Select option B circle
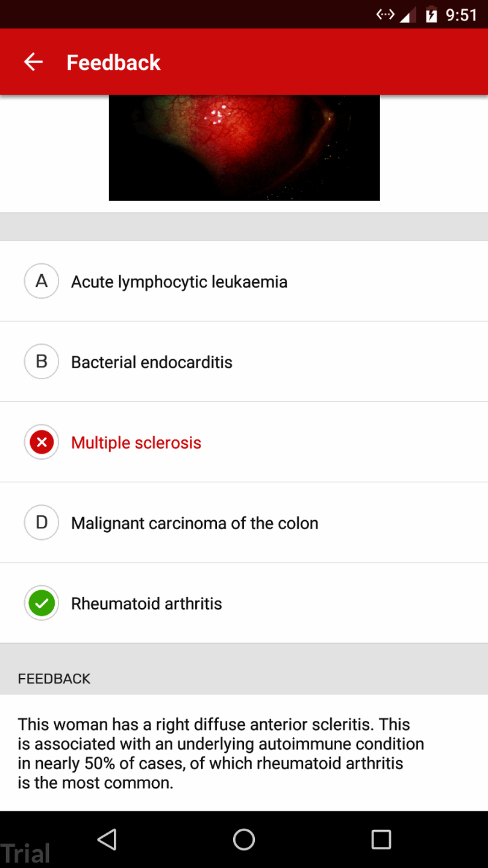The height and width of the screenshot is (868, 488). click(42, 362)
